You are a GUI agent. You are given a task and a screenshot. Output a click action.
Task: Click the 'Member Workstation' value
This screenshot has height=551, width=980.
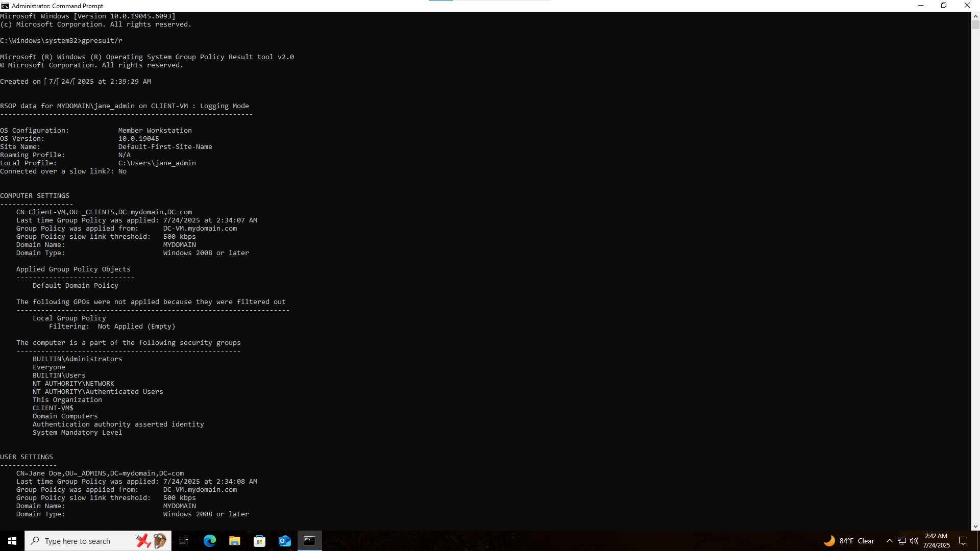pos(155,130)
